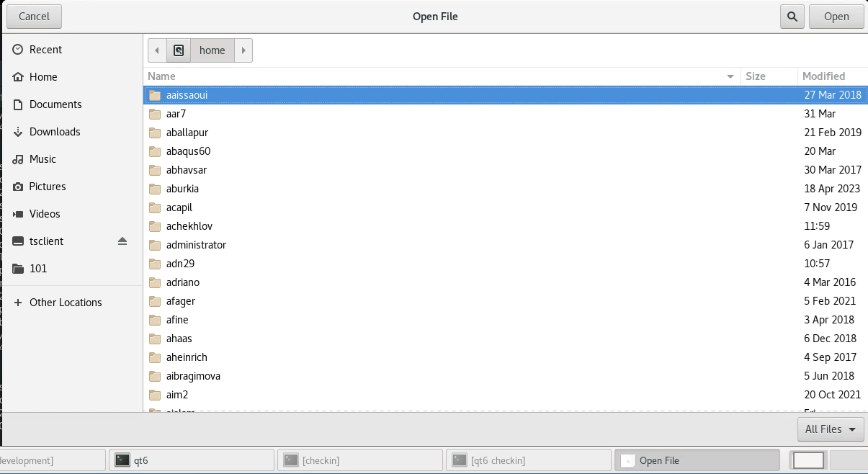
Task: Select the afine folder
Action: [506, 320]
